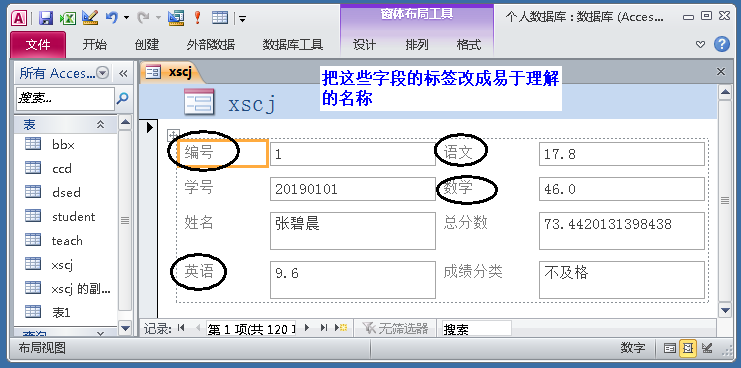
Task: Create new blank record button
Action: [x=341, y=328]
